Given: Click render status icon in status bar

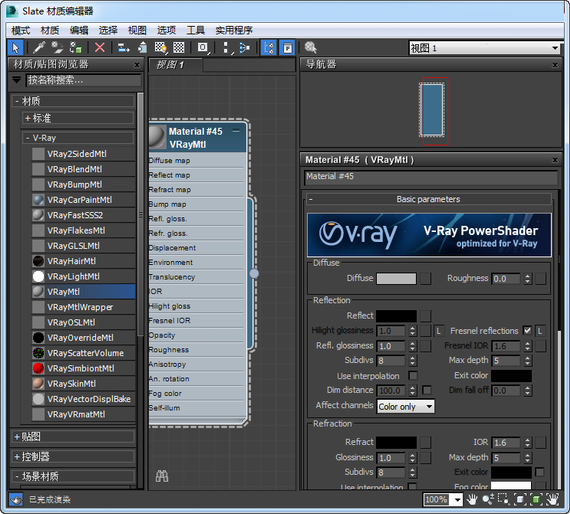Looking at the screenshot, I should [16, 499].
